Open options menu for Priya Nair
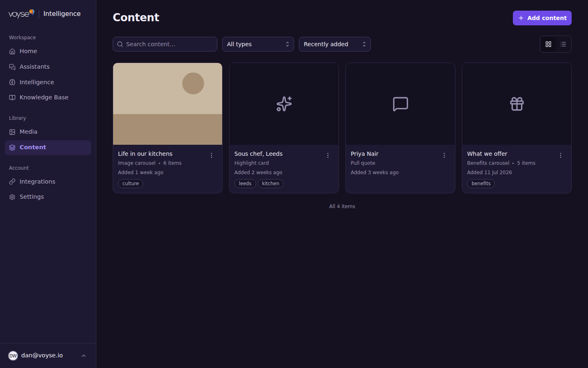 (x=444, y=155)
